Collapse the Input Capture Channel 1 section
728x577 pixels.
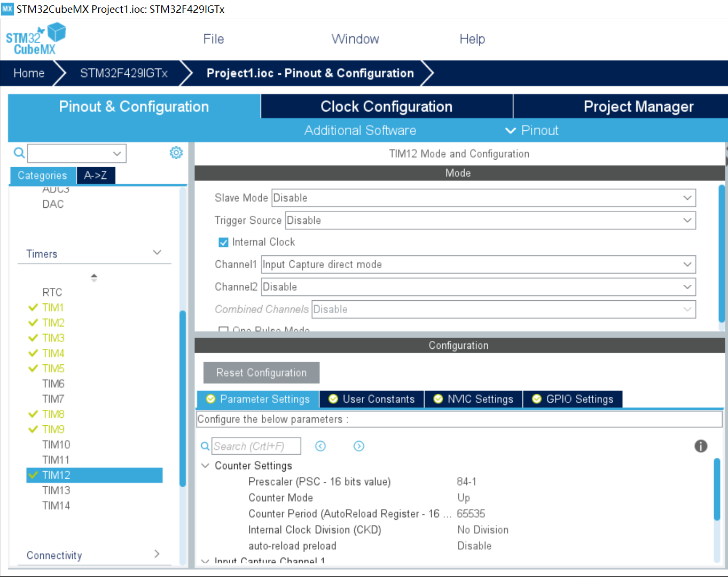[205, 561]
